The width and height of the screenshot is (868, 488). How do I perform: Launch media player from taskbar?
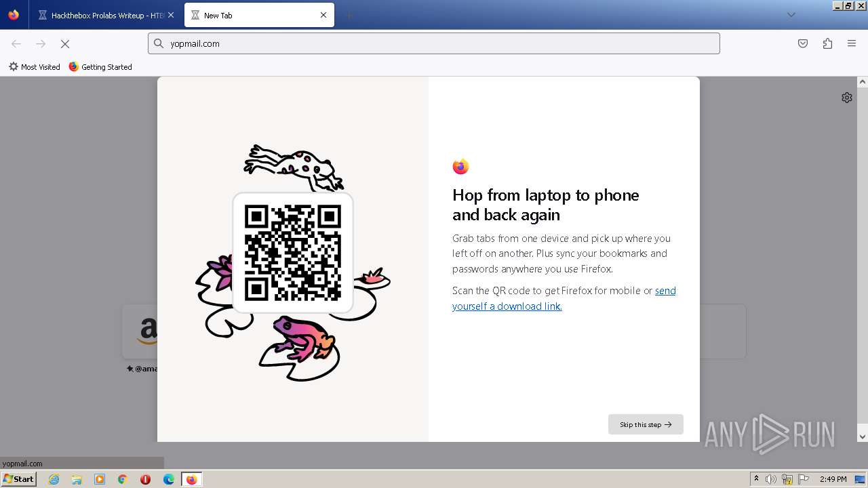pos(100,479)
